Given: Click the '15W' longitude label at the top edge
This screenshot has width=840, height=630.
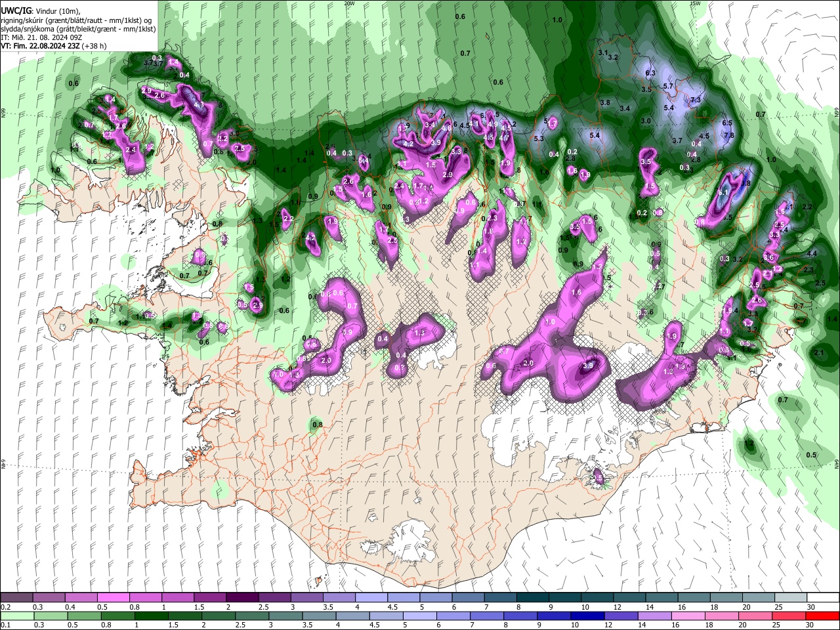Looking at the screenshot, I should [x=695, y=3].
